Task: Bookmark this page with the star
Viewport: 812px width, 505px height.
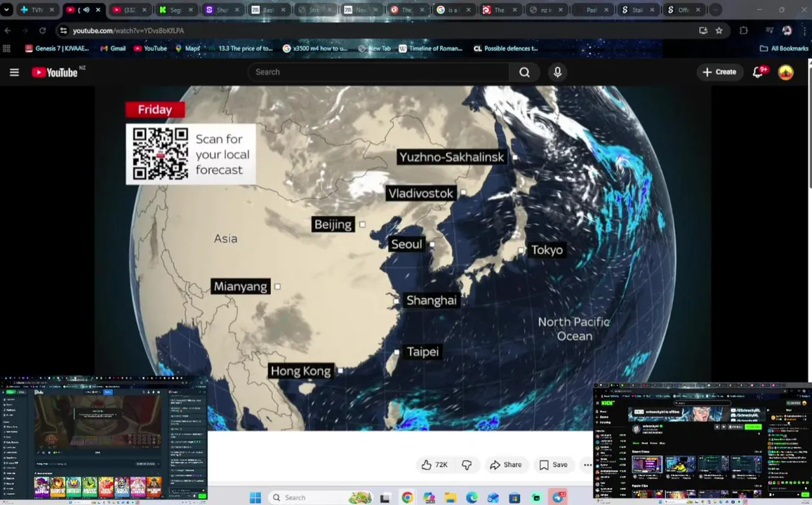Action: 719,31
